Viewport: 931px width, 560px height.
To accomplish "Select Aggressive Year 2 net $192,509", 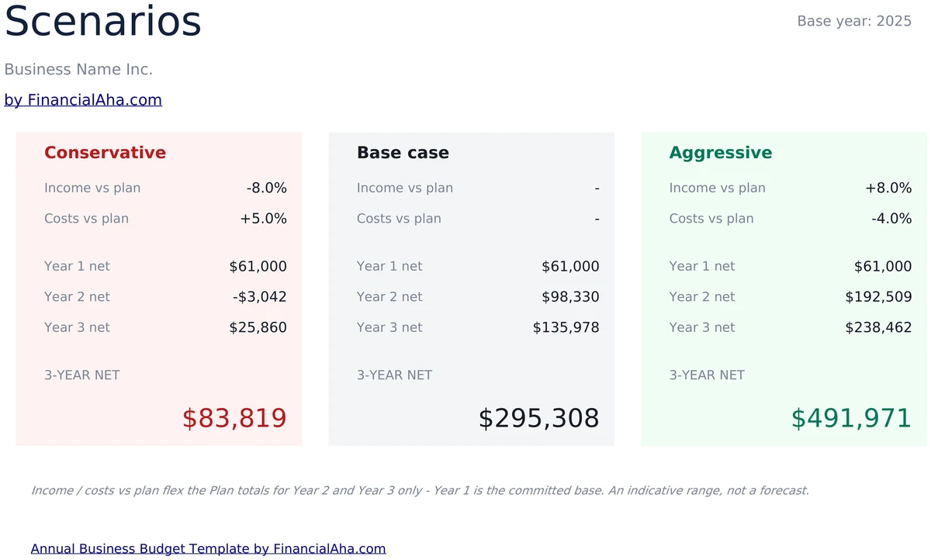I will 878,297.
